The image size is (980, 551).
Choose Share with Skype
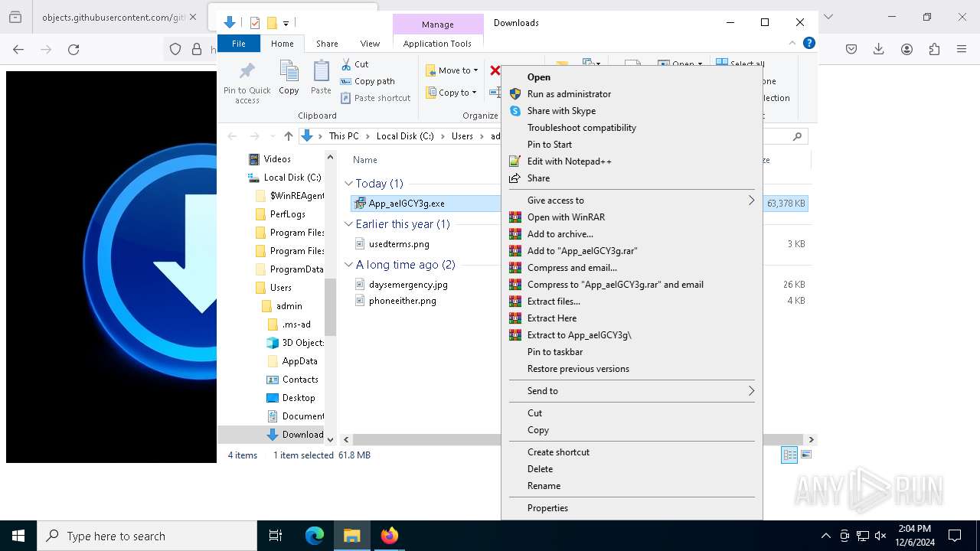click(x=561, y=111)
